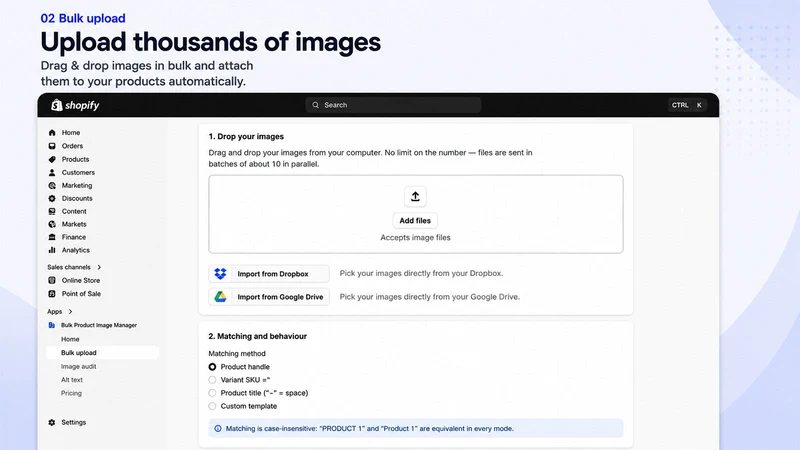Click 'Pick your images directly from your Dropbox.' text
The height and width of the screenshot is (450, 800).
tap(421, 273)
